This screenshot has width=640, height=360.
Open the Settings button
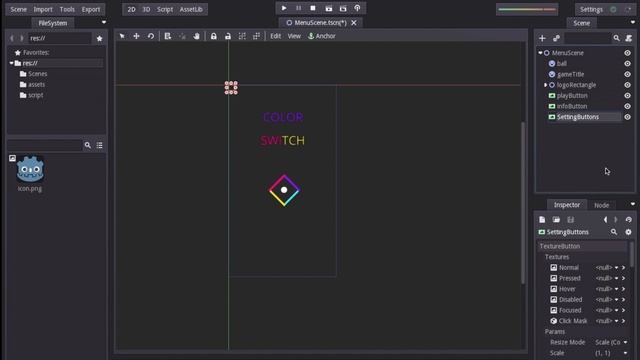pyautogui.click(x=591, y=9)
